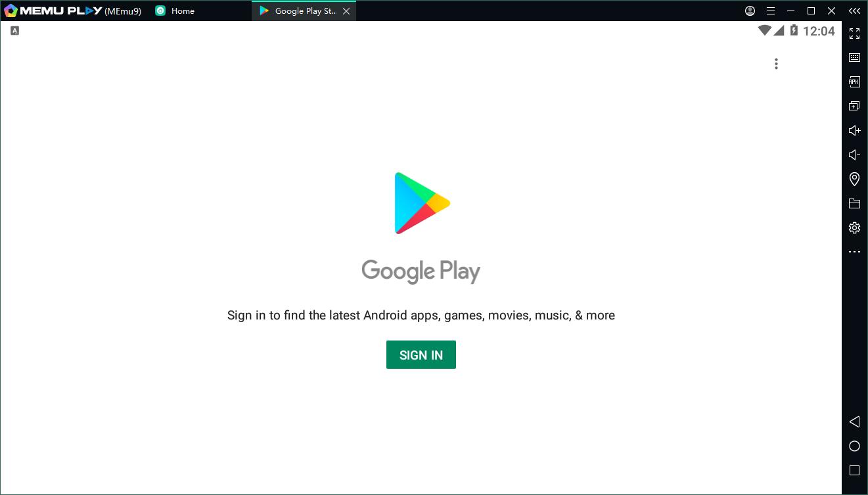868x495 pixels.
Task: Toggle fullscreen mode in the MEmu sidebar
Action: coord(854,34)
